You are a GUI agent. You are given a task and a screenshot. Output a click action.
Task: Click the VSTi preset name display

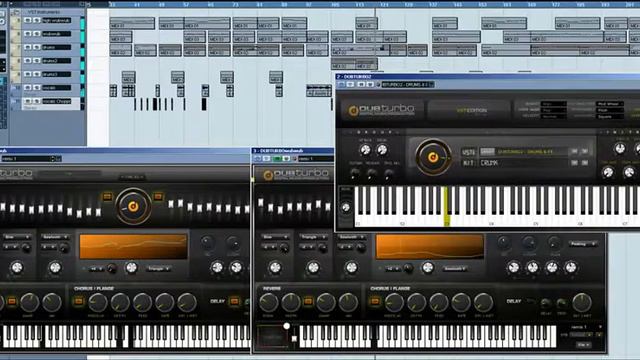[x=523, y=151]
